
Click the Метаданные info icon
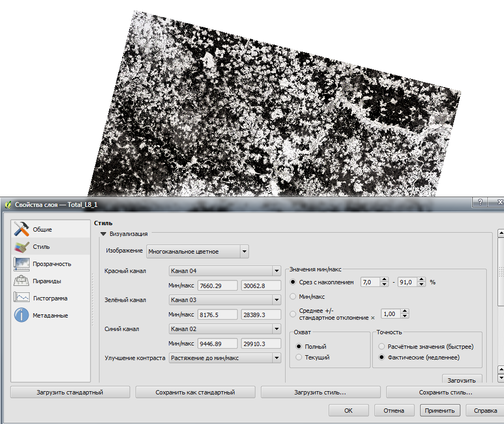click(x=22, y=315)
